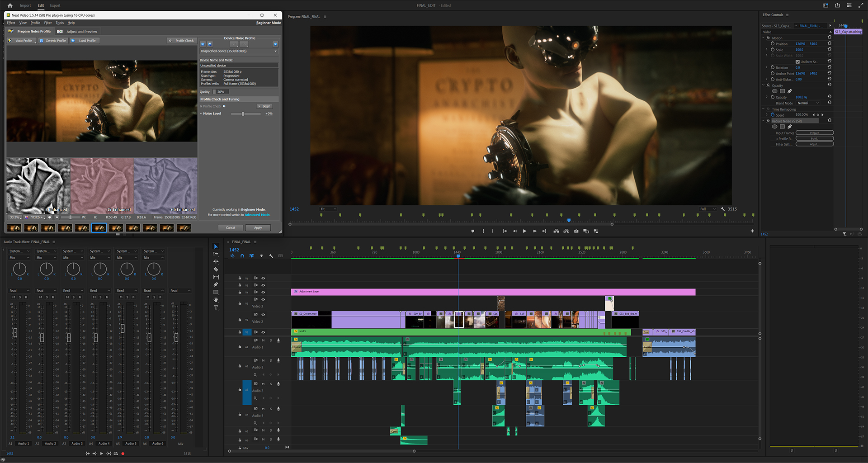Mute track Audio 1 in timeline

tap(263, 340)
